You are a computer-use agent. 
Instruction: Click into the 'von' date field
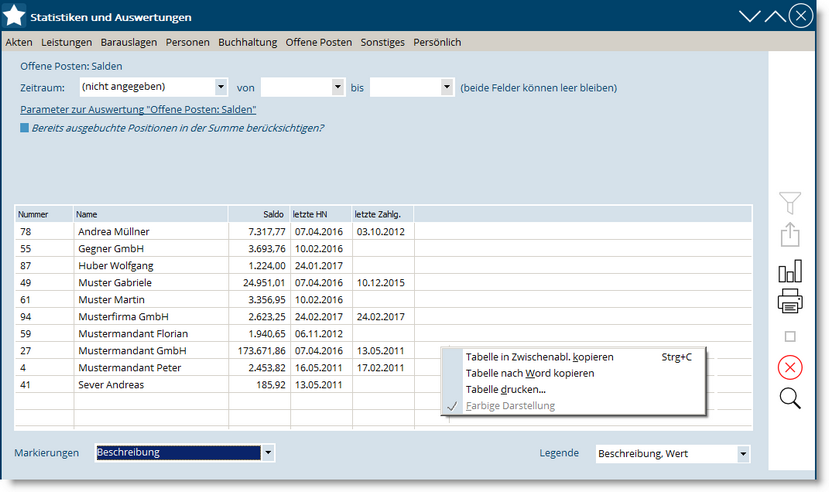296,87
